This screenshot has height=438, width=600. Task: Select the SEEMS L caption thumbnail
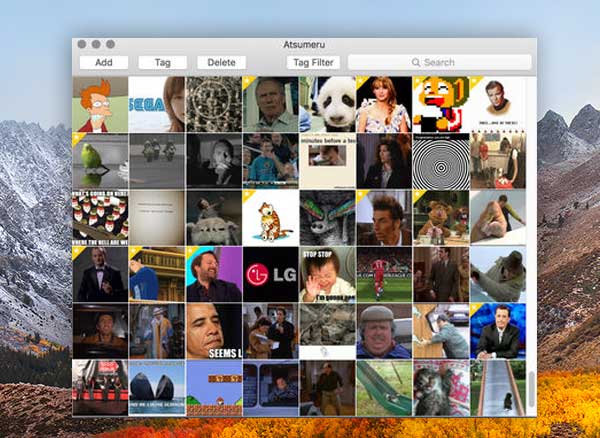(x=214, y=331)
